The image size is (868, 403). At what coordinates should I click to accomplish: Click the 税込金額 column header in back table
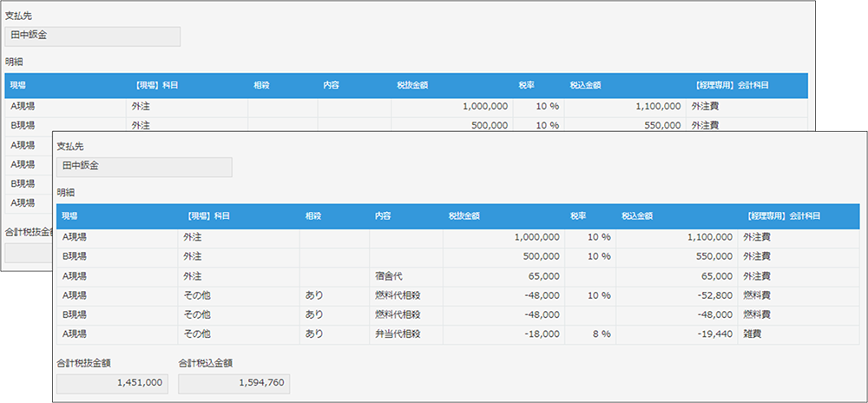click(x=586, y=85)
